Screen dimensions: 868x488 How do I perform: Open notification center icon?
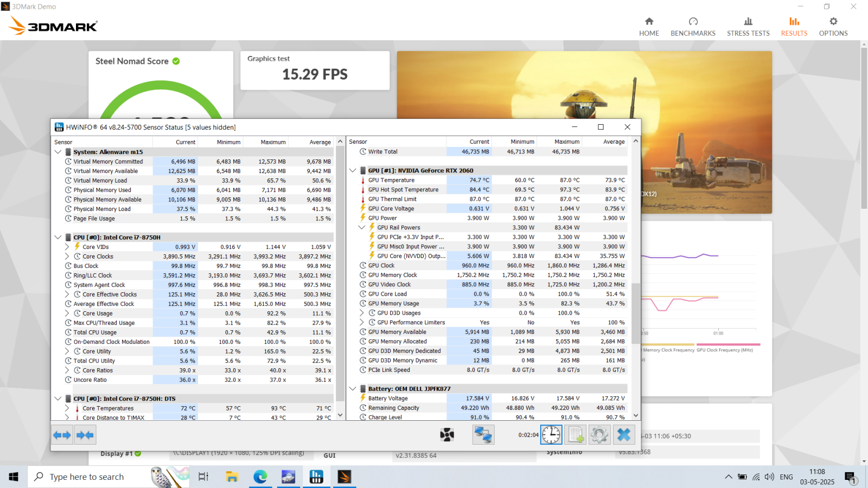click(850, 477)
